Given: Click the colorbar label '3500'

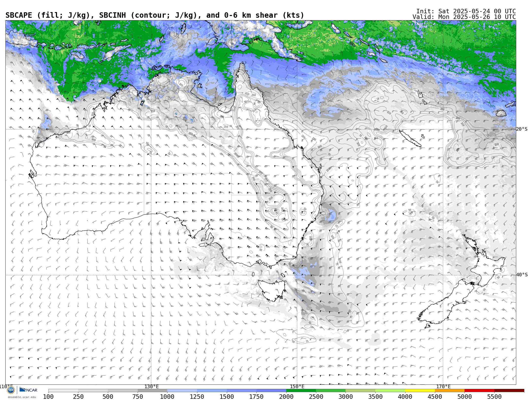Looking at the screenshot, I should (x=375, y=397).
